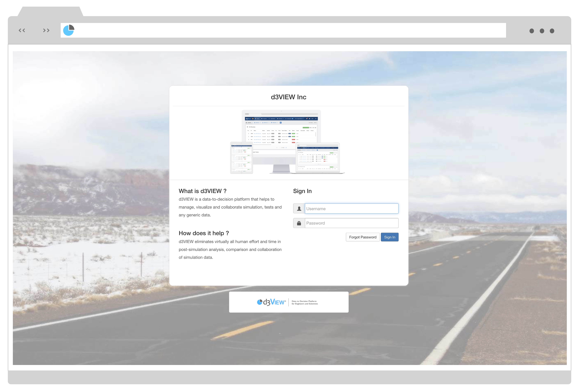Viewport: 580px width, 392px height.
Task: Click the d3VIEW logo banner below the card
Action: click(x=289, y=302)
